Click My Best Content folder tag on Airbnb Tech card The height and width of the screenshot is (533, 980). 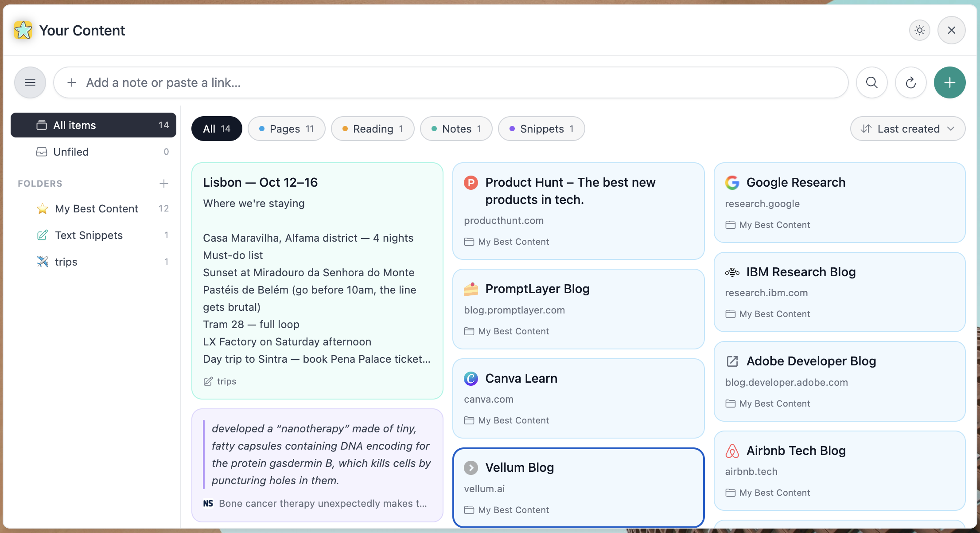768,493
